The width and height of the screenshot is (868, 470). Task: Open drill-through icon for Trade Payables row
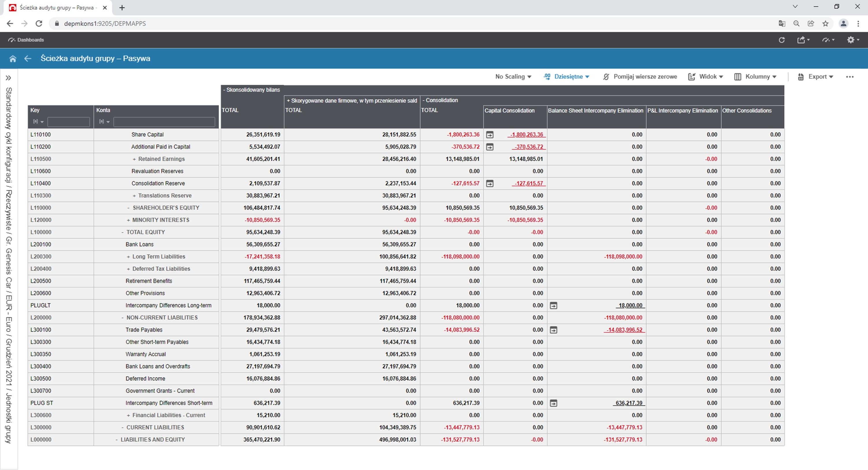point(553,330)
